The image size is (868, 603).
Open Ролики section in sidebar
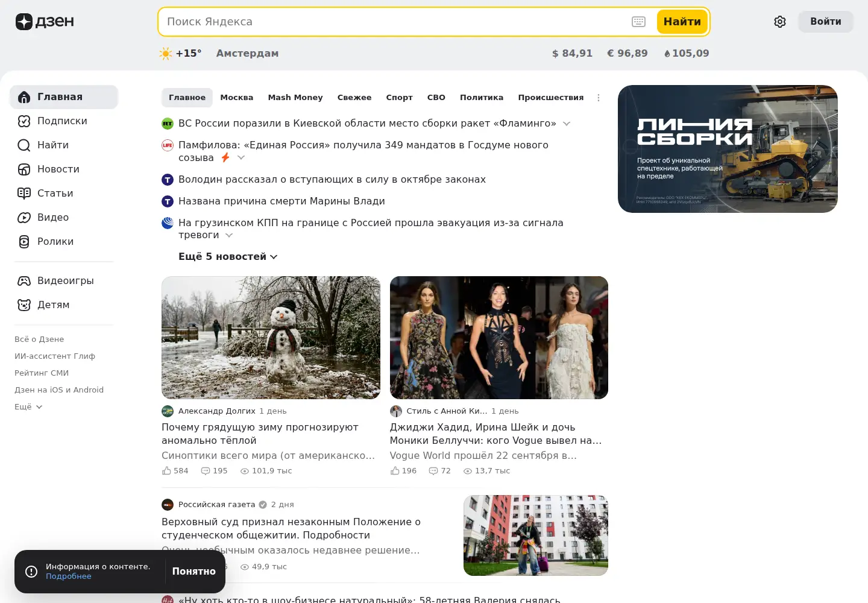(x=64, y=242)
